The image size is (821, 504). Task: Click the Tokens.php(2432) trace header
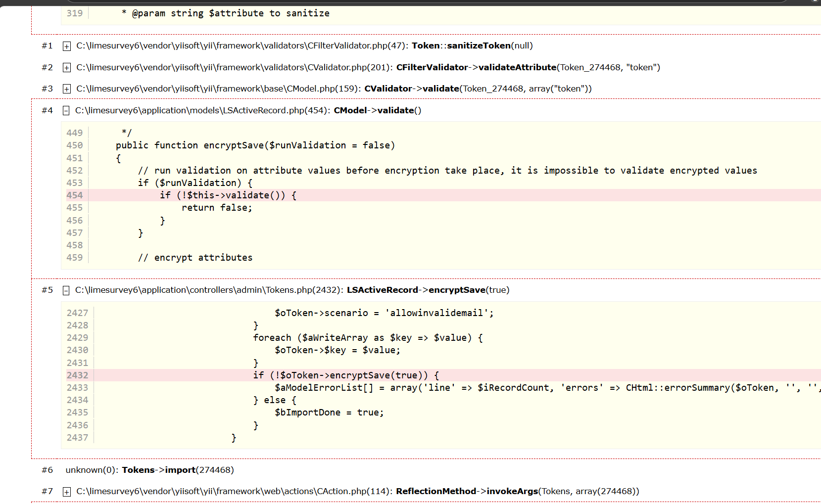tap(208, 290)
